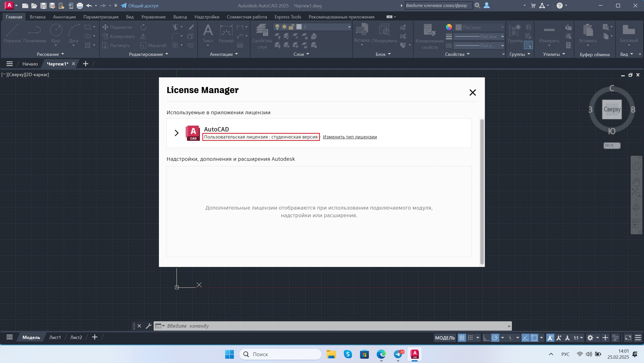Screen dimensions: 644x363
Task: Toggle object snap tracking button
Action: [x=525, y=338]
